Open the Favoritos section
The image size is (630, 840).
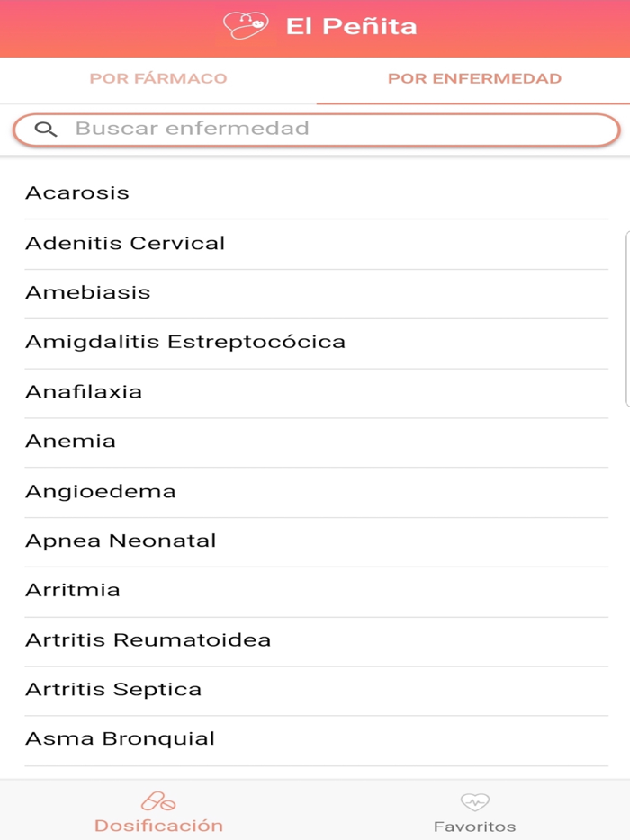point(475,809)
